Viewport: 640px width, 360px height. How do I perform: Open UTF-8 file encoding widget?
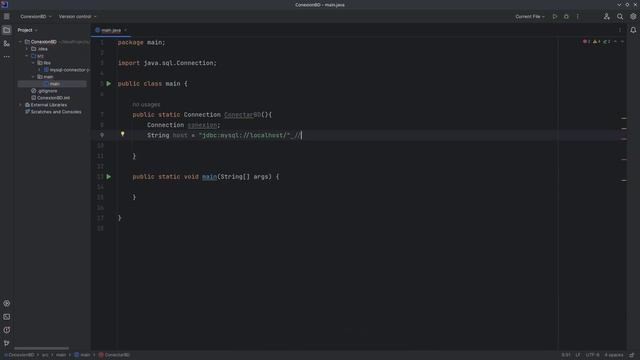(593, 355)
